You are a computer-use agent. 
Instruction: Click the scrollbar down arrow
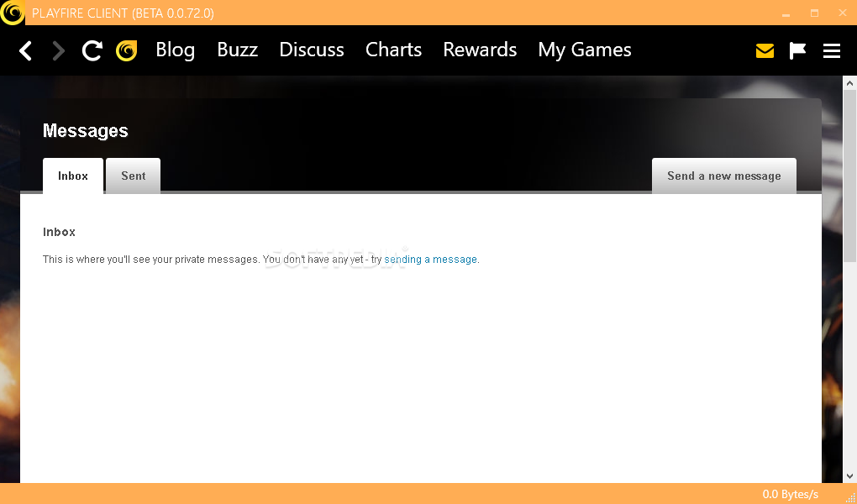[850, 476]
